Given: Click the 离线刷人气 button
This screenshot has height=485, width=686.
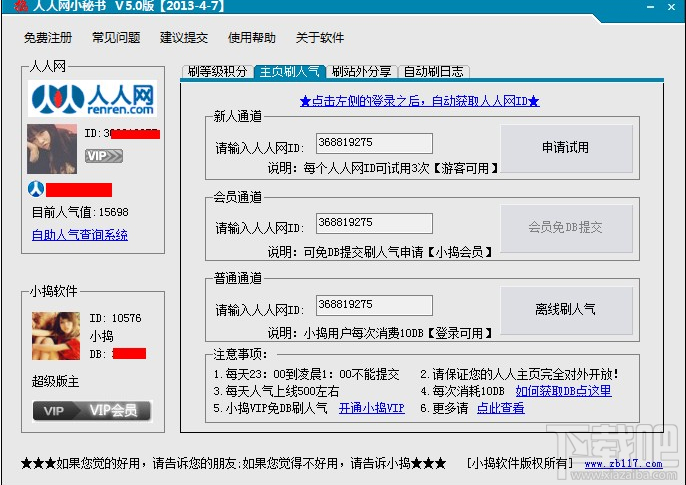Looking at the screenshot, I should pos(566,310).
